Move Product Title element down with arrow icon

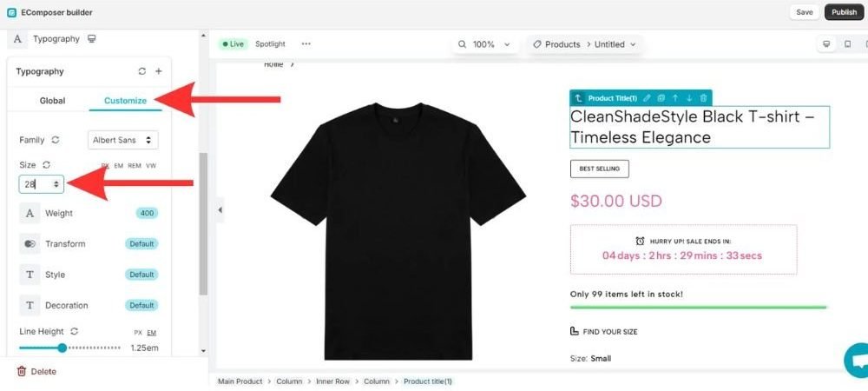coord(689,98)
